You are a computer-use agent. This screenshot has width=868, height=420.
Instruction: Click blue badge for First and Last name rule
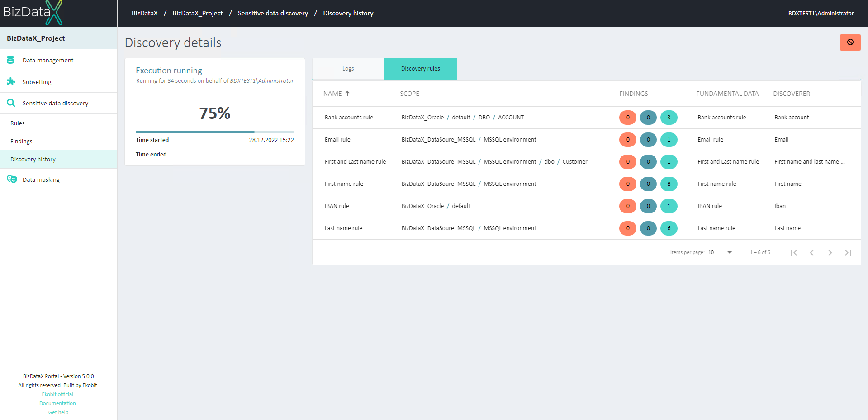[648, 161]
